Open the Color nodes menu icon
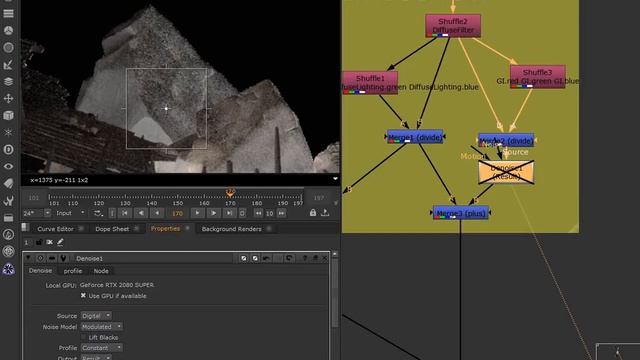 click(8, 31)
